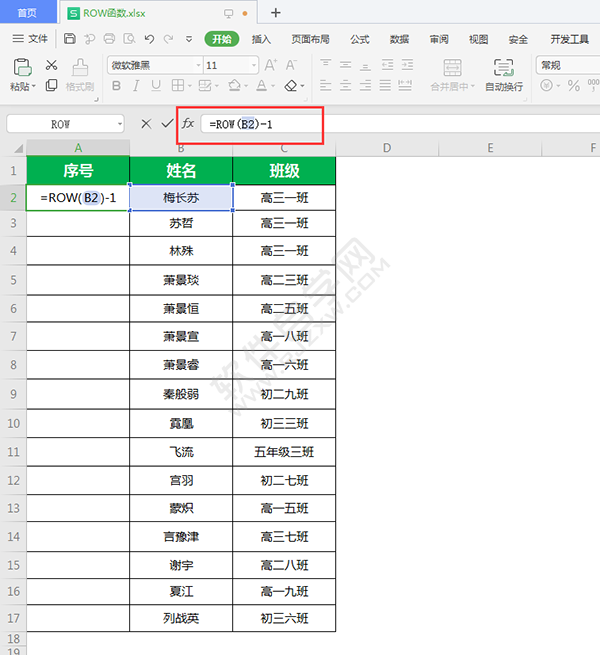This screenshot has height=655, width=600.
Task: Click the 序号 header cell
Action: click(78, 170)
